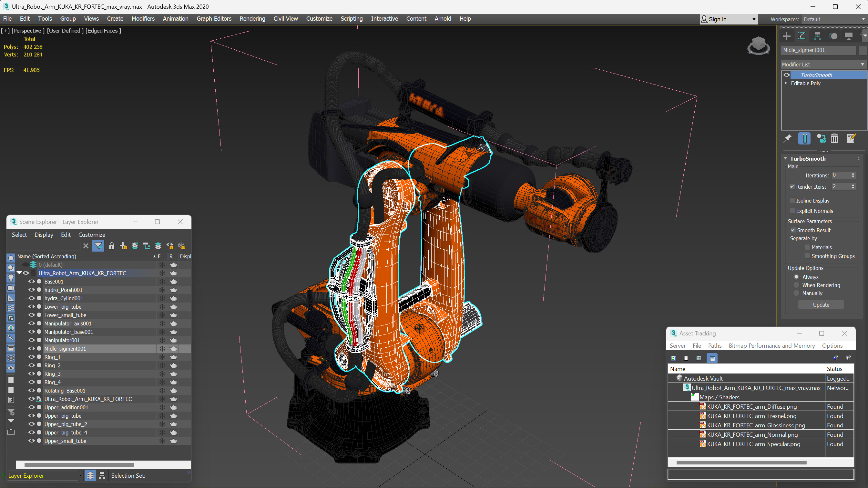
Task: Hide the Base001 object eye icon
Action: (x=31, y=281)
